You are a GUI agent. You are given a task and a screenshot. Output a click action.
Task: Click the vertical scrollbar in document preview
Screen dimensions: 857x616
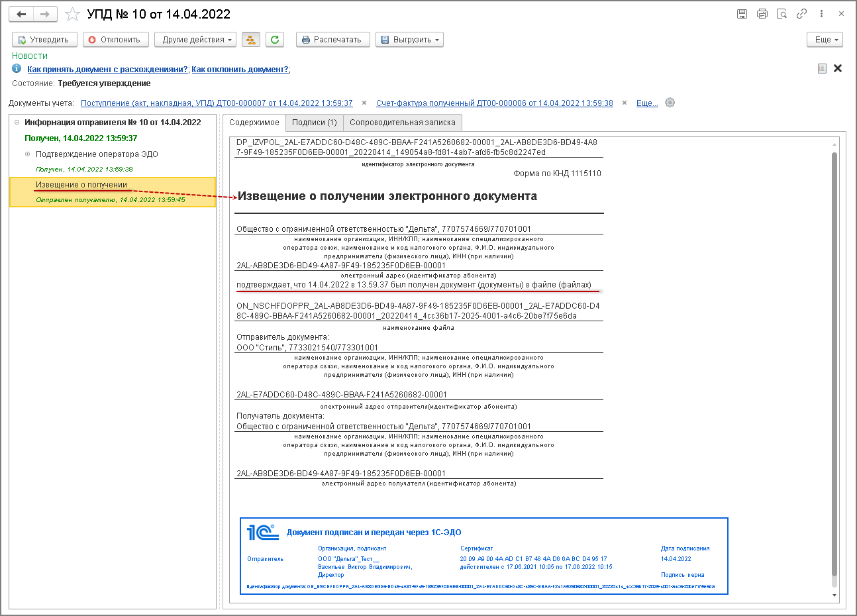point(834,364)
